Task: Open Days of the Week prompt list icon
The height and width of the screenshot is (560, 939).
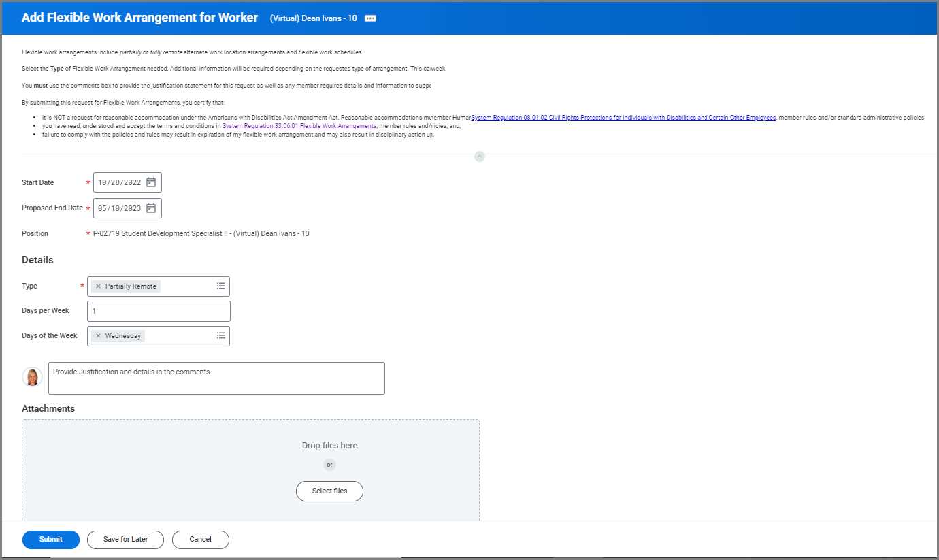Action: (220, 336)
